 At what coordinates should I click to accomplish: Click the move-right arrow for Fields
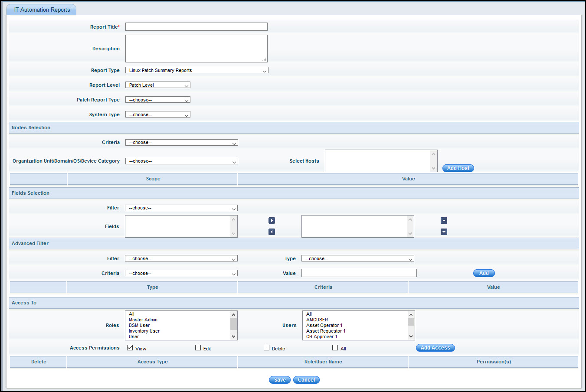click(x=272, y=221)
